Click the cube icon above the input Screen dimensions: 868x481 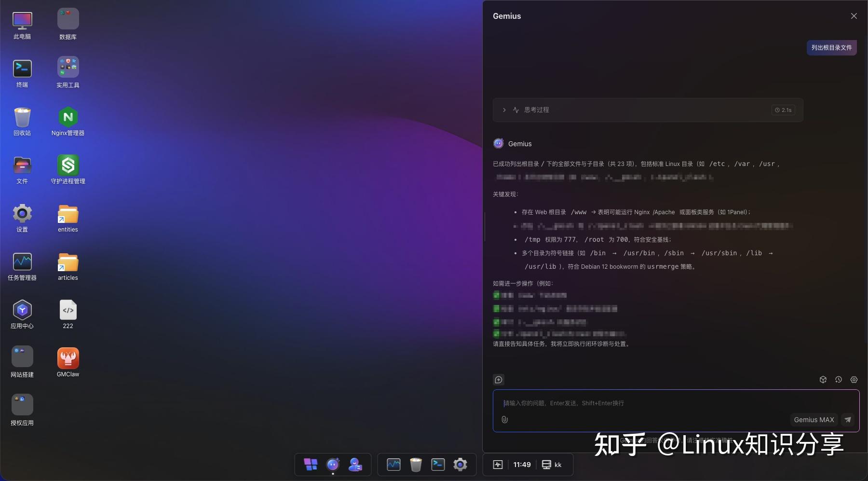[823, 380]
